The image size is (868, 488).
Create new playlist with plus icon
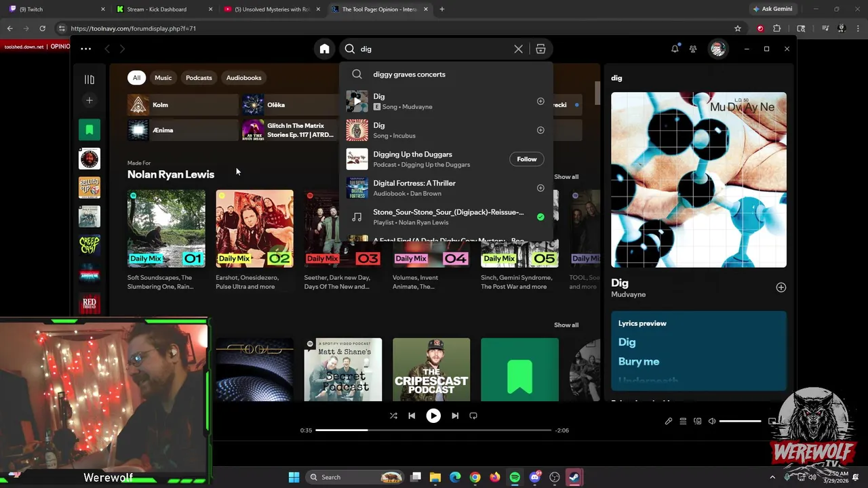(89, 100)
